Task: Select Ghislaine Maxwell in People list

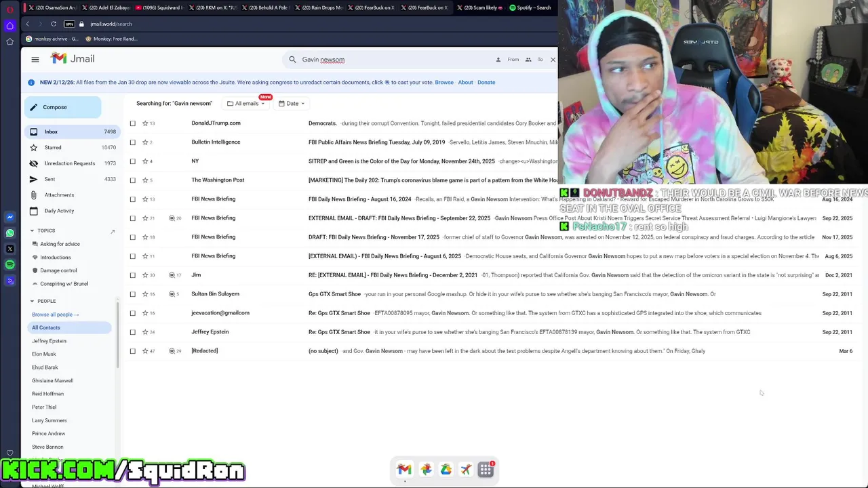Action: pyautogui.click(x=52, y=381)
